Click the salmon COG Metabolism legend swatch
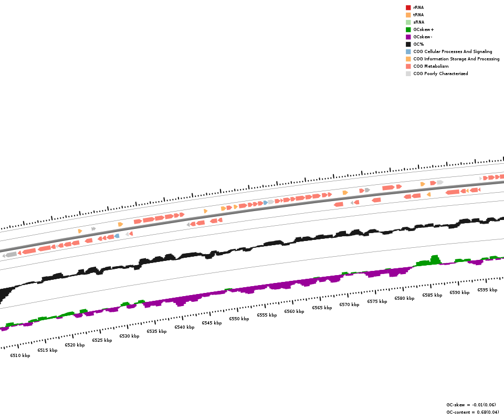The width and height of the screenshot is (504, 420). pyautogui.click(x=408, y=67)
